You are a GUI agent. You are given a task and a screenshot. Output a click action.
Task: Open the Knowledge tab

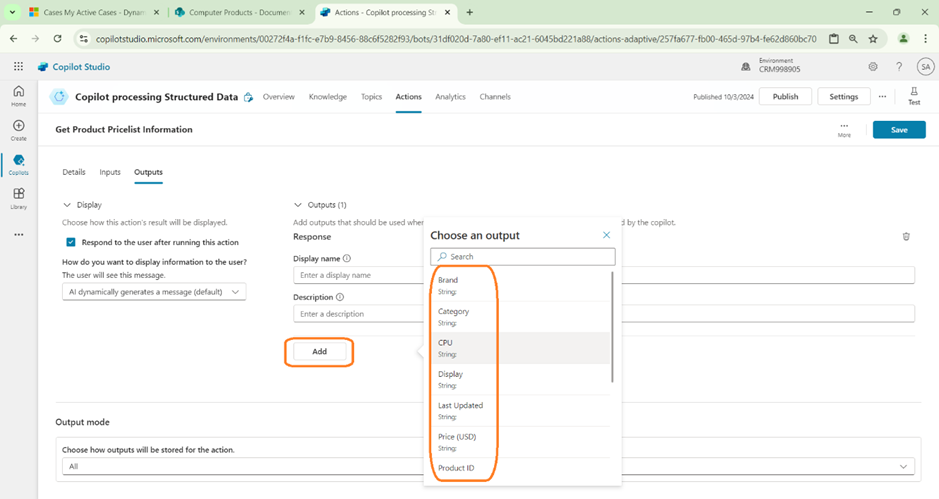328,97
